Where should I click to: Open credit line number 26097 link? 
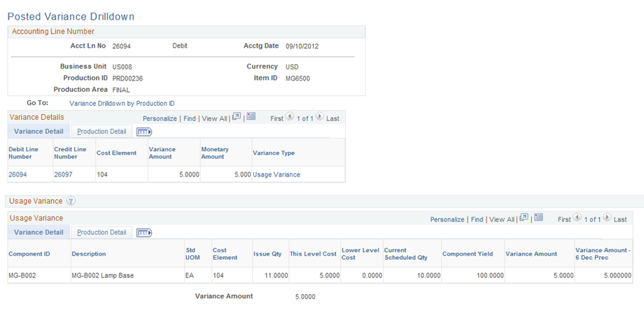coord(63,174)
